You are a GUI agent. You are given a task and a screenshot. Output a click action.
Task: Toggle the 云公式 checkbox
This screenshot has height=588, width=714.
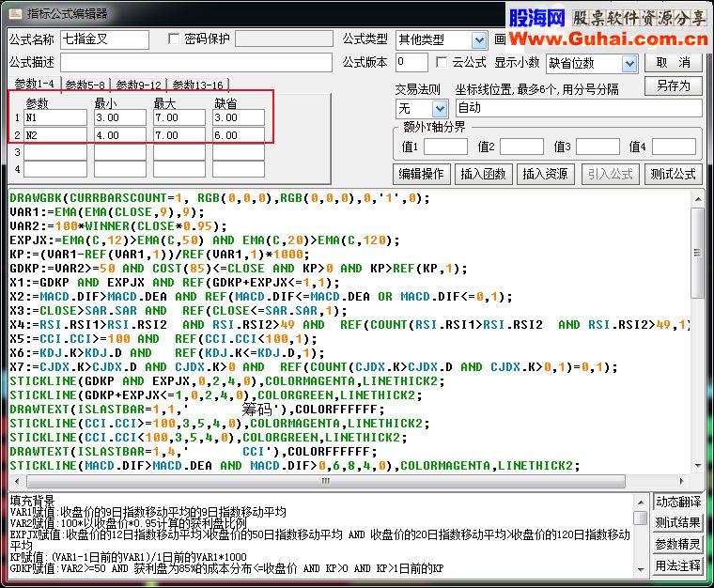click(442, 62)
